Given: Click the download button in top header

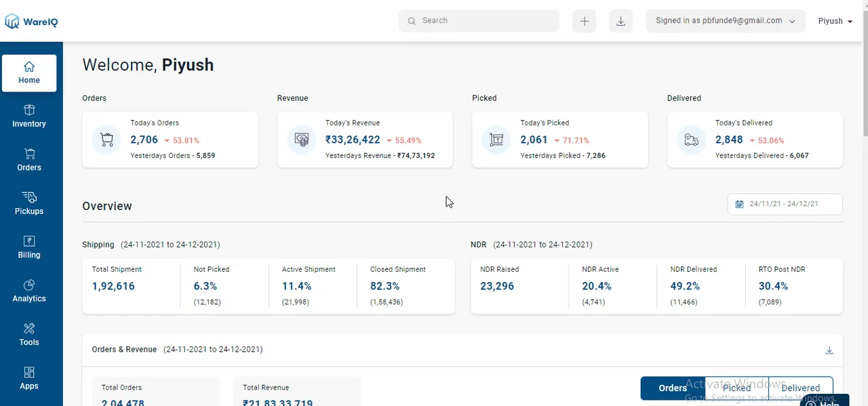Looking at the screenshot, I should [620, 21].
